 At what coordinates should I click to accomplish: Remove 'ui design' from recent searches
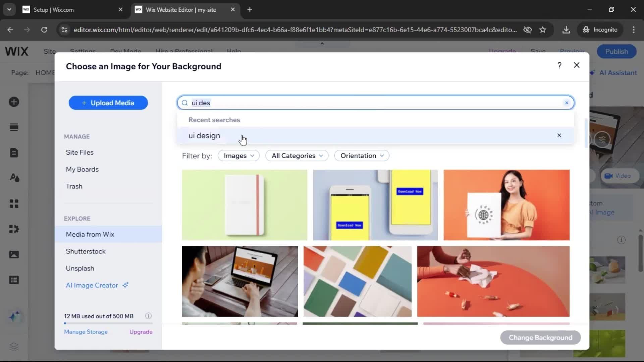coord(559,135)
